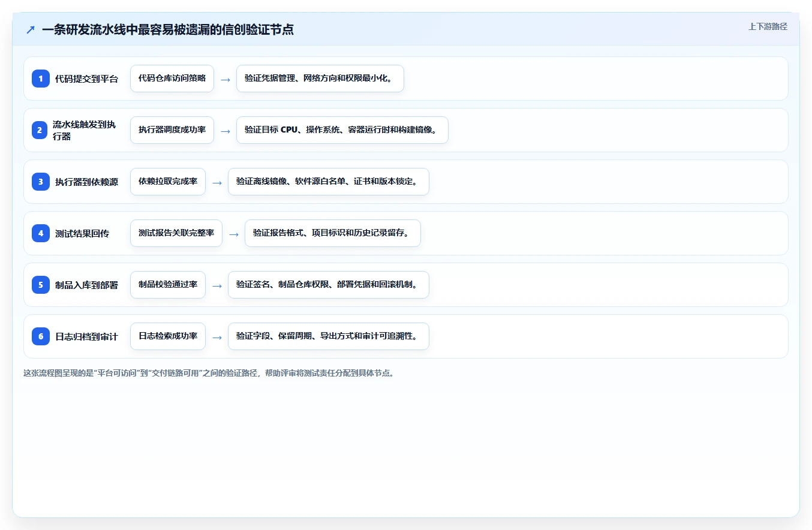The image size is (812, 530).
Task: Click the 验证离线镜像、软件源白名单 description box
Action: (x=329, y=182)
